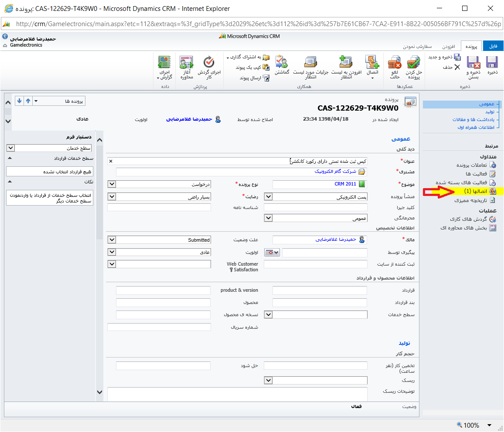Open به اشتراک گذاری (Sharing) menu
Image resolution: width=504 pixels, height=432 pixels.
(248, 57)
